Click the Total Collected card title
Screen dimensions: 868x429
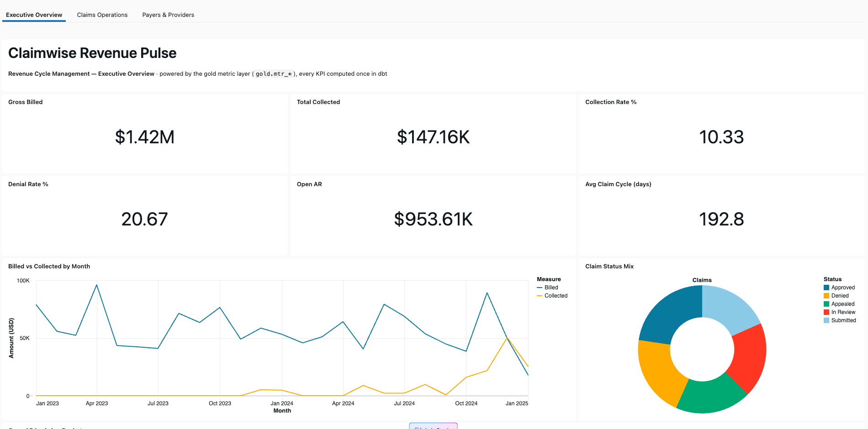318,102
